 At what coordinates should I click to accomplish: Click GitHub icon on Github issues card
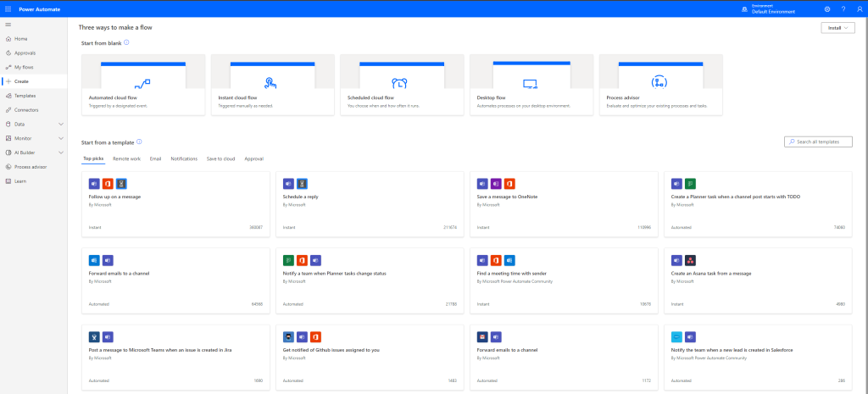click(x=288, y=336)
